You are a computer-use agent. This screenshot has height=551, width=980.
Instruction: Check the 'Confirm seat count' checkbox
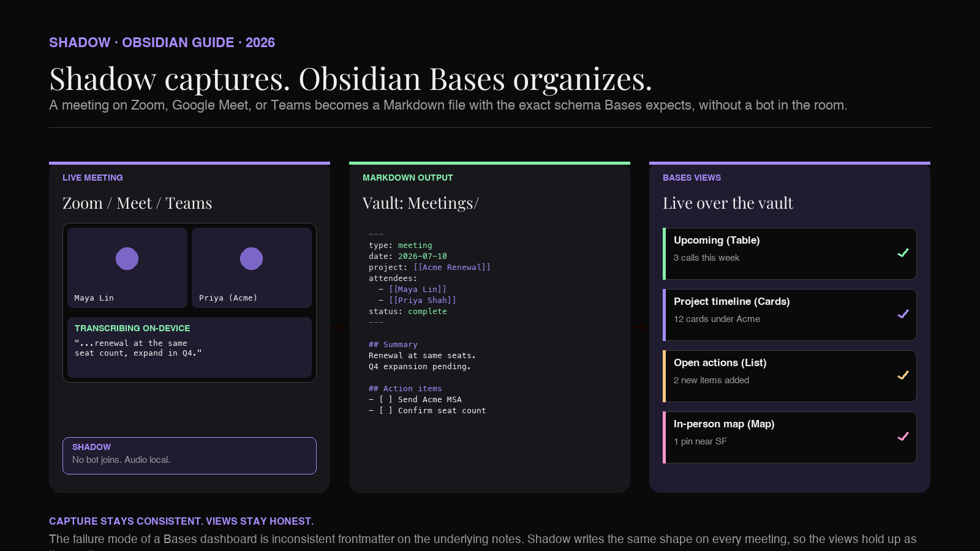(x=386, y=410)
